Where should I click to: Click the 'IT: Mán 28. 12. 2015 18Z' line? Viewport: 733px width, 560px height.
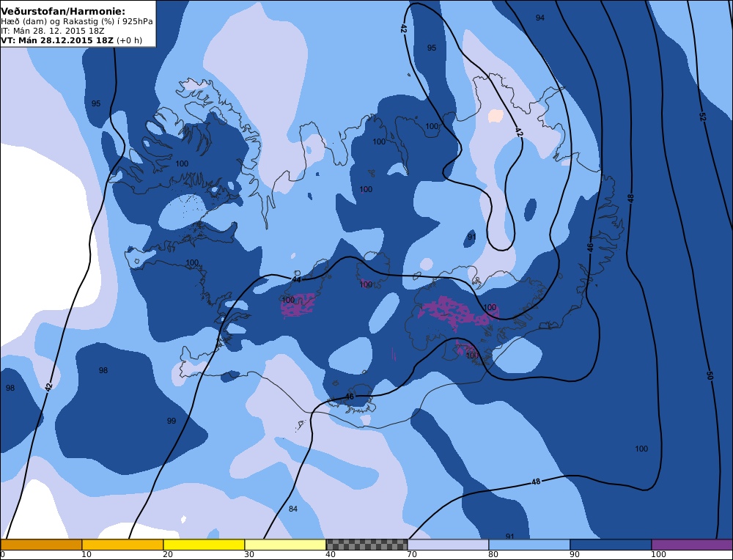(x=52, y=31)
